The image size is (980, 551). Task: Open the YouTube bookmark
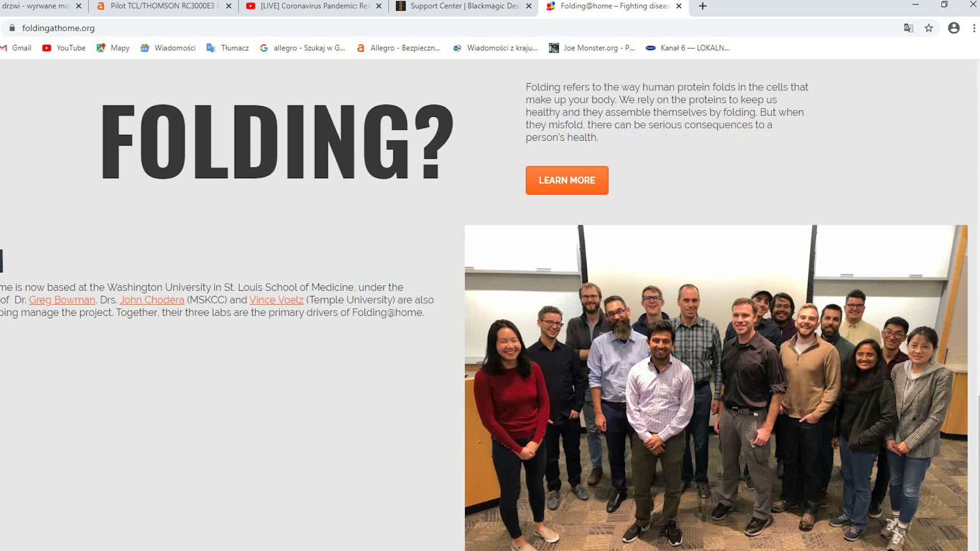point(64,48)
